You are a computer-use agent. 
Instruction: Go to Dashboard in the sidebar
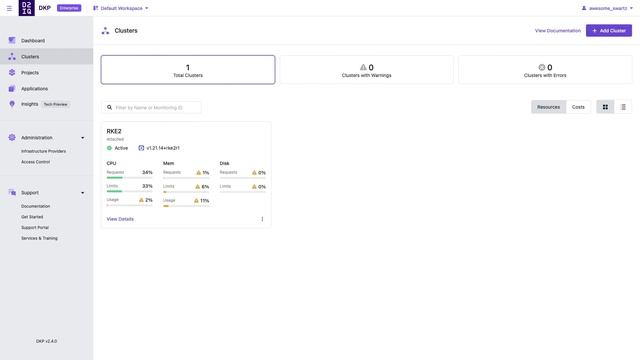[33, 40]
